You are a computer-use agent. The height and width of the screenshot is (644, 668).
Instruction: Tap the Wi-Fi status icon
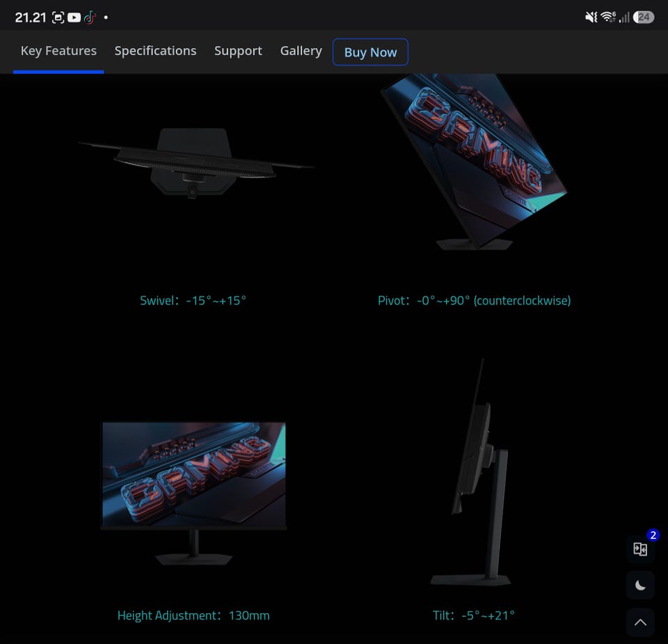point(608,17)
